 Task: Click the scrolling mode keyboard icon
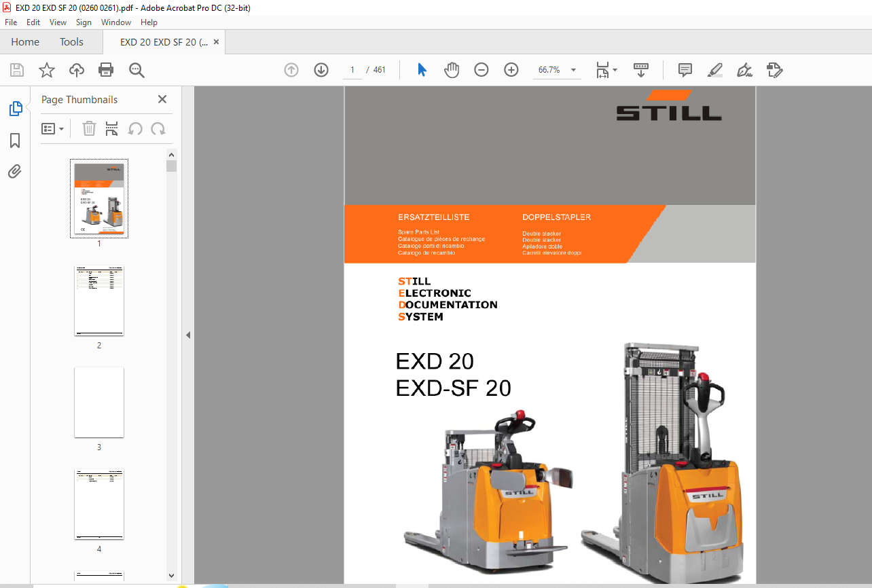641,70
